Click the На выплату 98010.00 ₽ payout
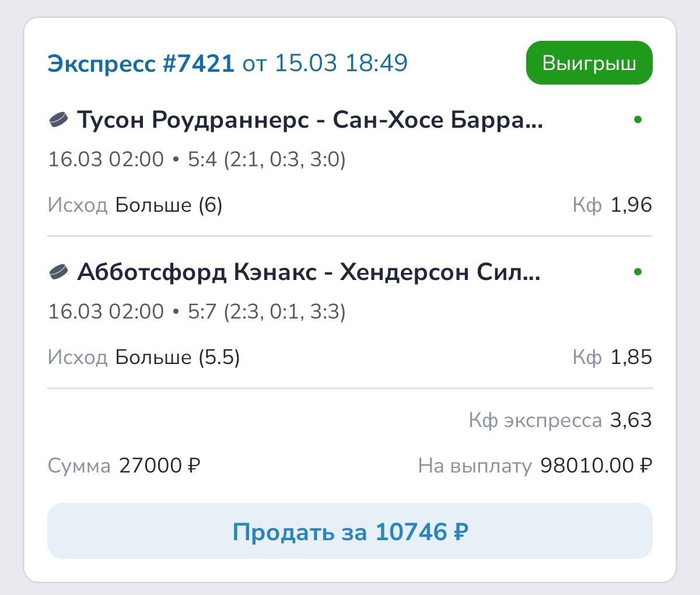700x595 pixels. click(596, 466)
